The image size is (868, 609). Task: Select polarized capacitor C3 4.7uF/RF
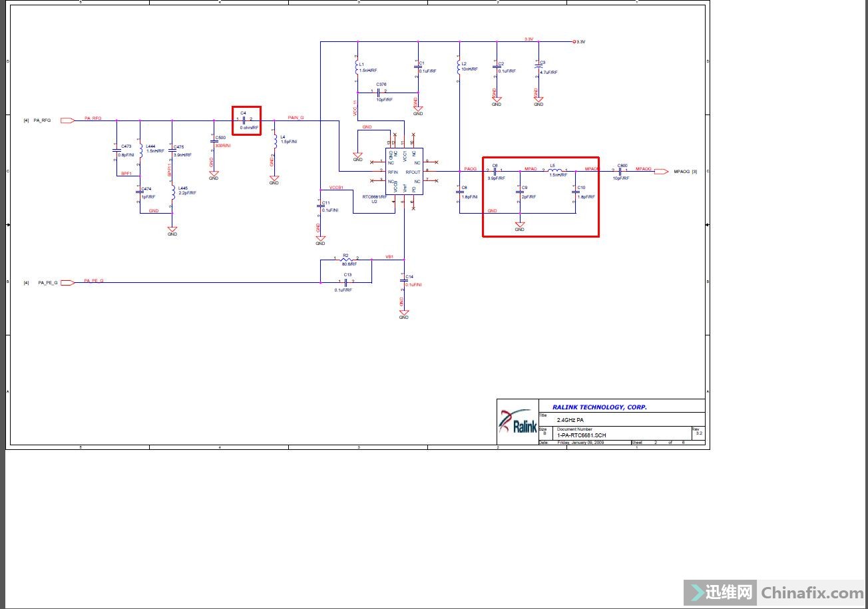[x=538, y=67]
